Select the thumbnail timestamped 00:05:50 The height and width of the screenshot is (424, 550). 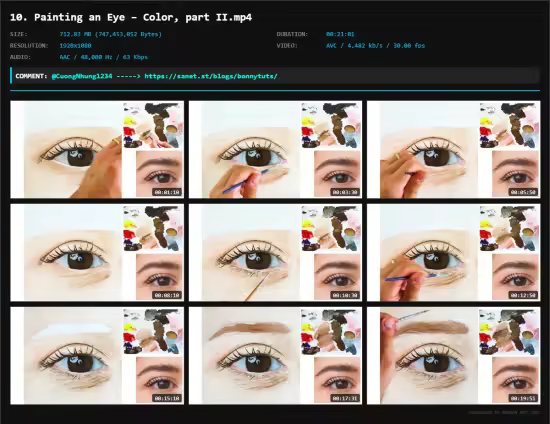point(454,149)
